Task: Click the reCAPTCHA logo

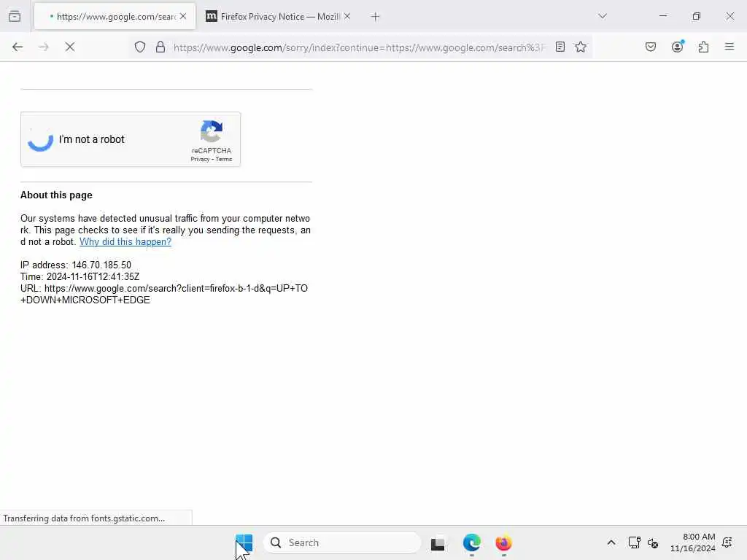Action: coord(212,131)
